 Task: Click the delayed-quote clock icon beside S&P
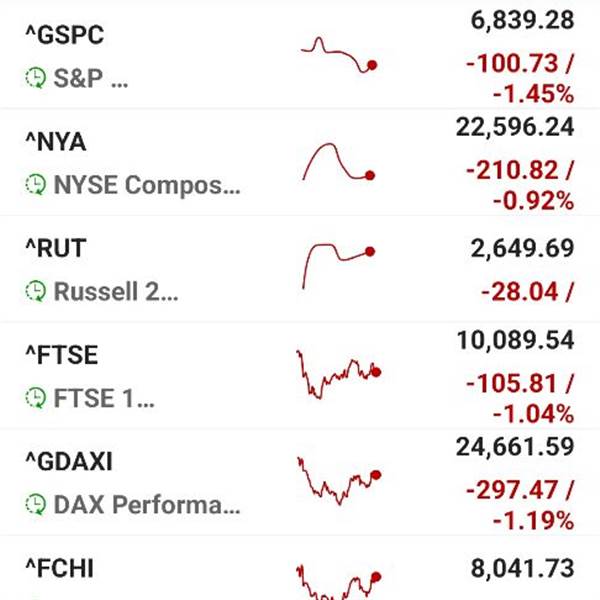point(36,78)
